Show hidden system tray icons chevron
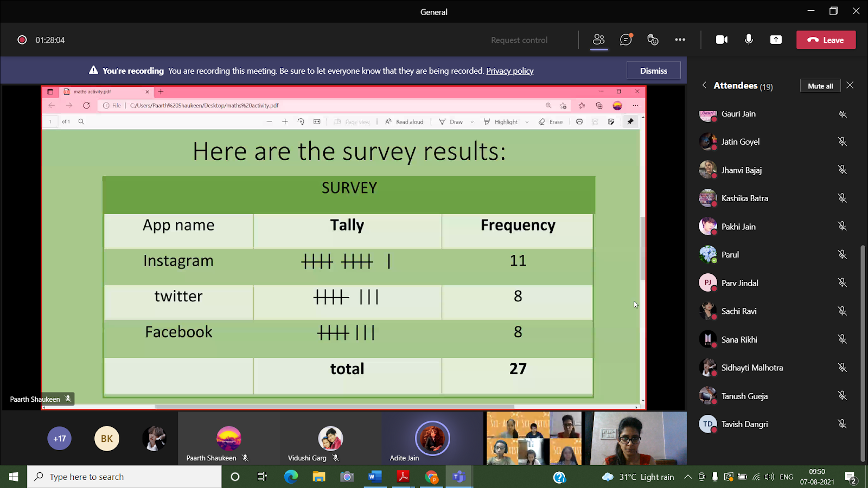 [x=688, y=477]
